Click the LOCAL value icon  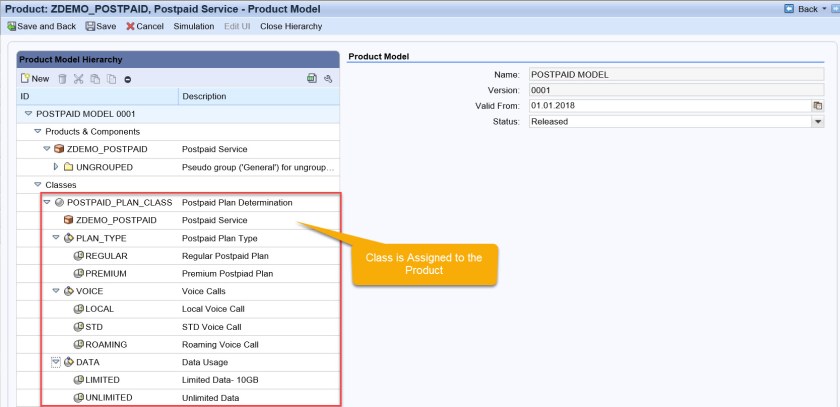(78, 309)
